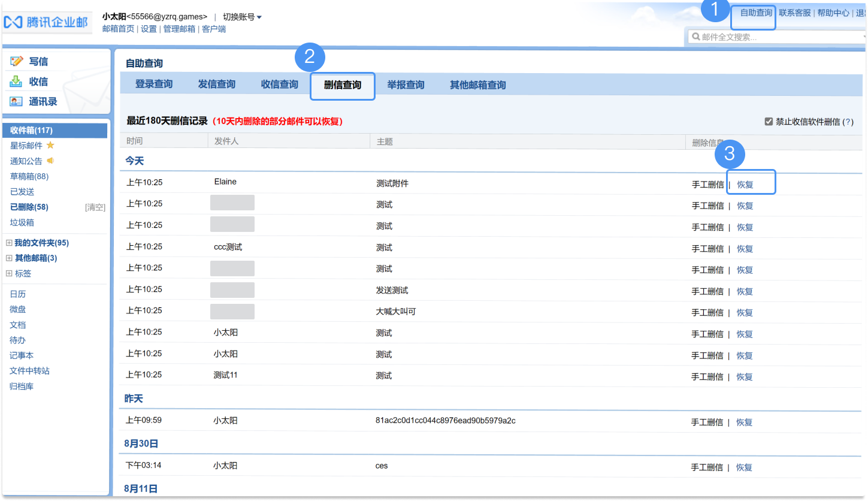Expand the 其他邮箱 tree node

8,258
